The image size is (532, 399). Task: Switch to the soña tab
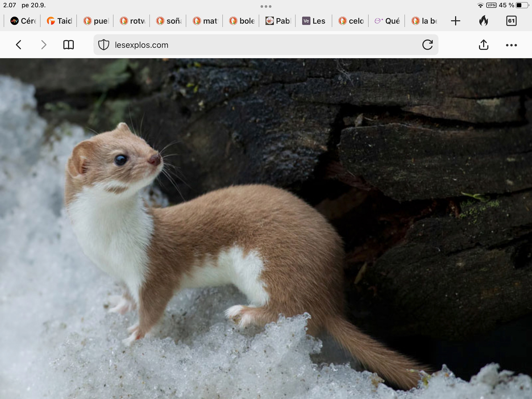coord(169,21)
